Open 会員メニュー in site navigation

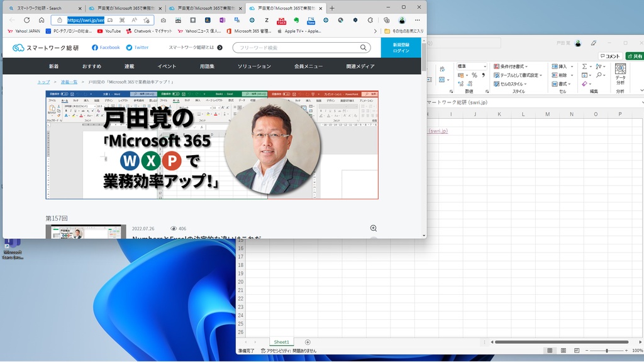pyautogui.click(x=308, y=66)
